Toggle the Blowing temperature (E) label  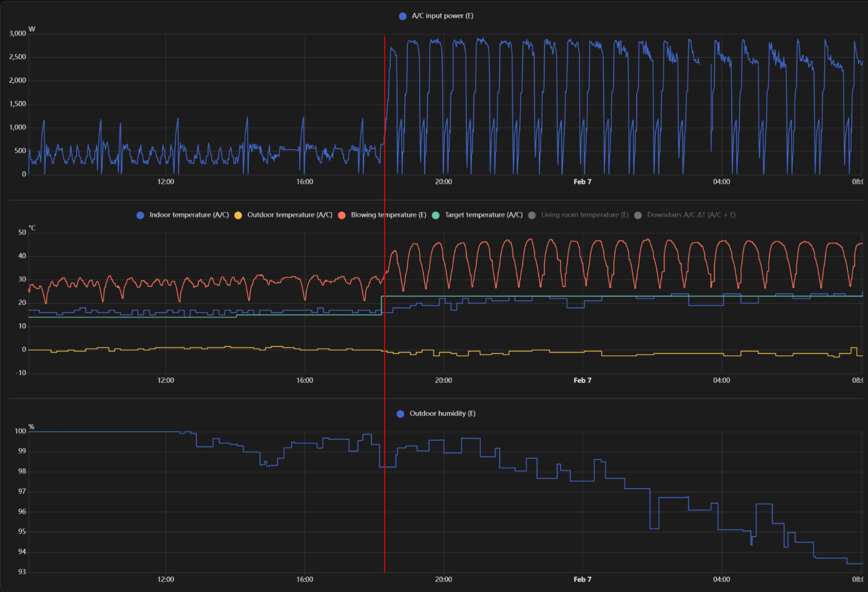(388, 215)
